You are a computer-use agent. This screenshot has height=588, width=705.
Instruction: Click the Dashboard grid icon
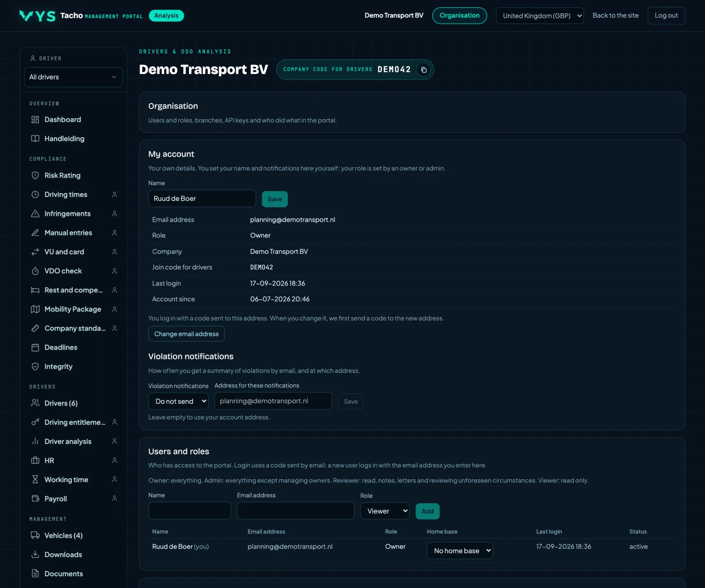point(35,119)
